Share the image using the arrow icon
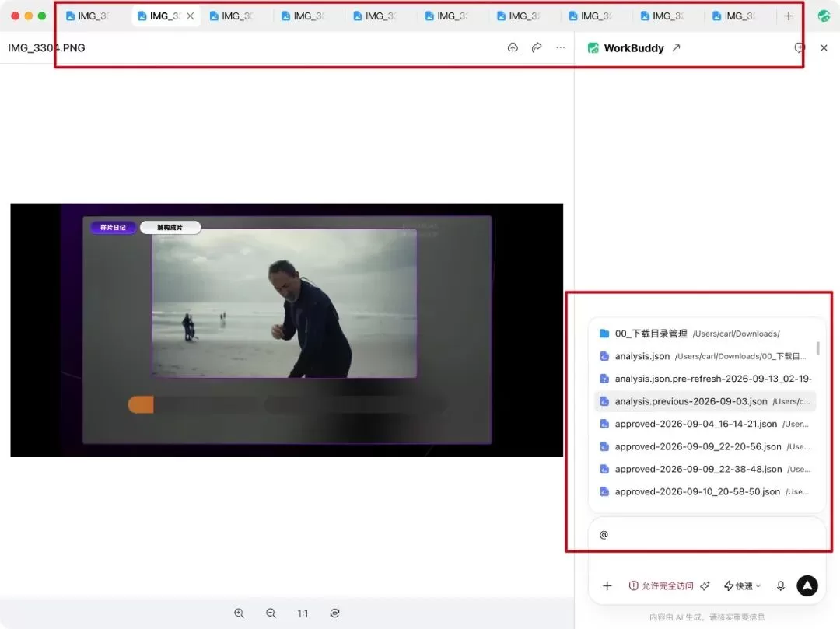Viewport: 840px width, 629px height. [x=537, y=47]
